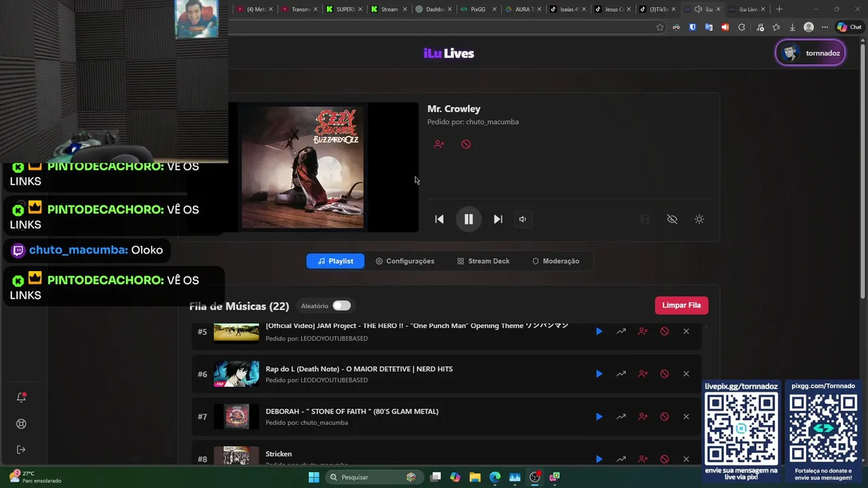This screenshot has width=868, height=488.
Task: Open the help lifebuoy icon in sidebar
Action: coord(21,424)
